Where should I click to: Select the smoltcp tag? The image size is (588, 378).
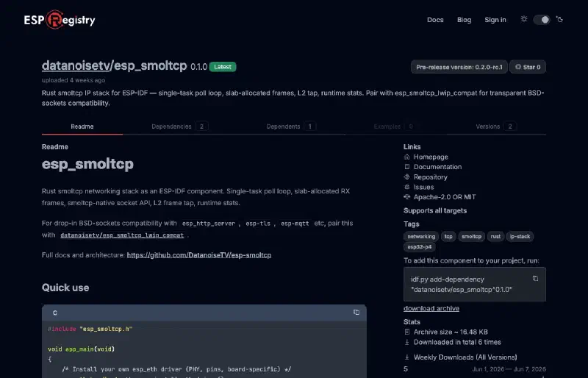tap(471, 237)
